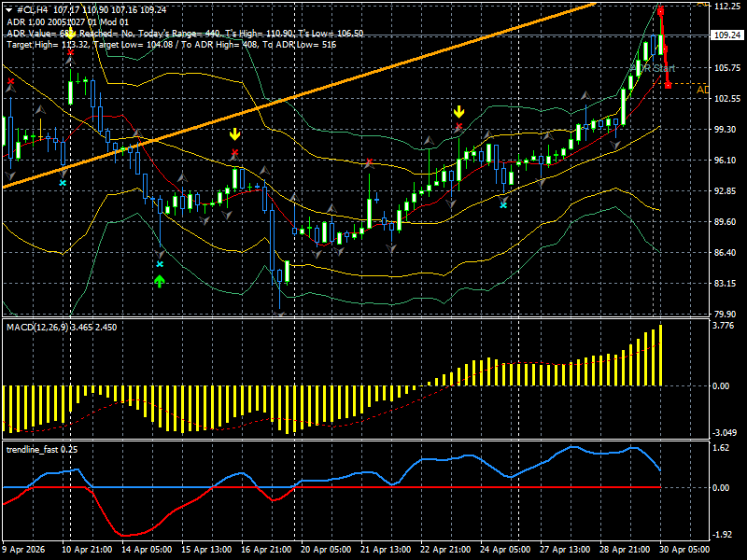Click the 'trendline_fast 0.25' indicator label

coord(42,450)
